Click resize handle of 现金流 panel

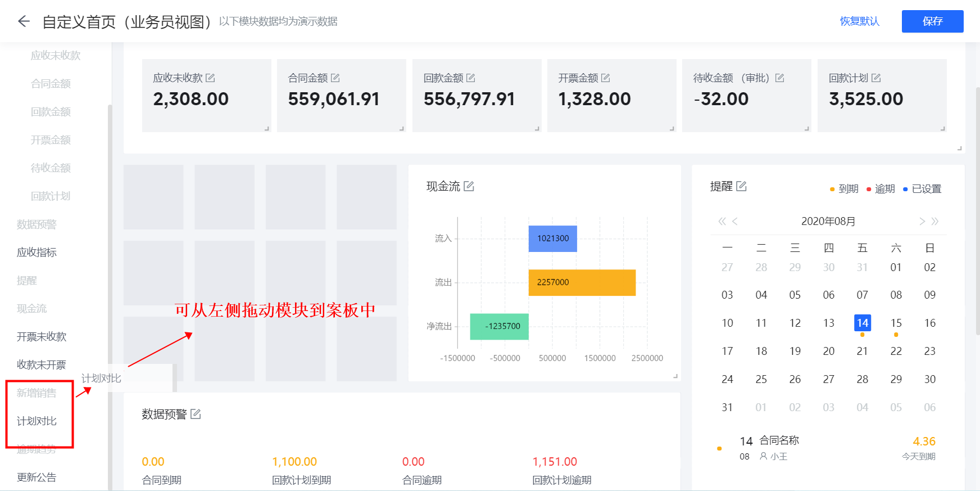[675, 376]
